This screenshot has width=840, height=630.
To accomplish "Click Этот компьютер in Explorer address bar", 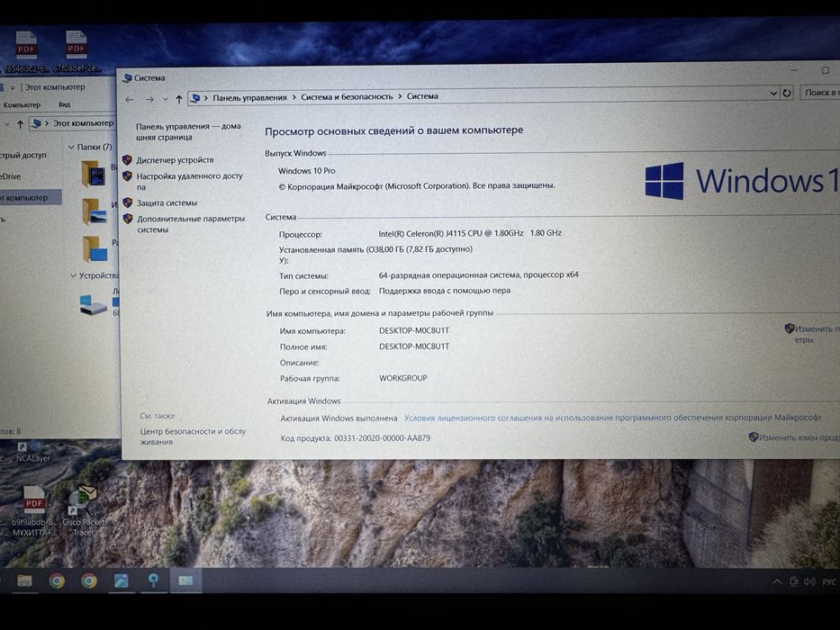I will click(83, 123).
